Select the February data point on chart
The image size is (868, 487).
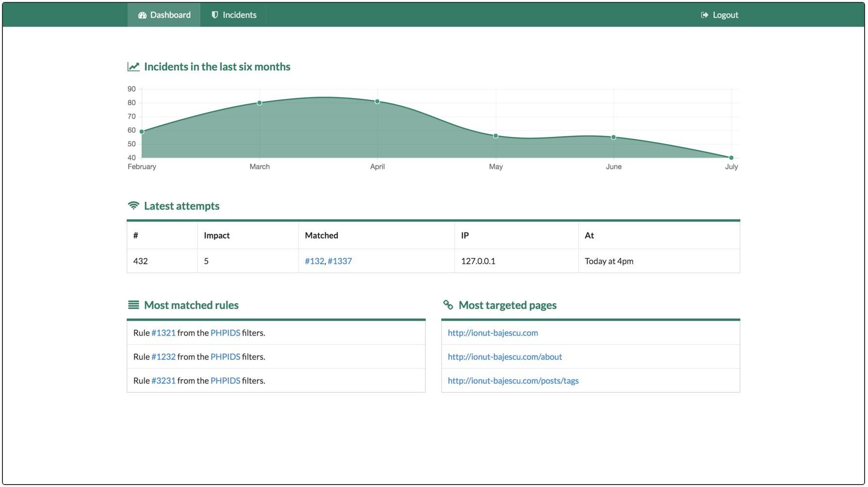[x=142, y=131]
